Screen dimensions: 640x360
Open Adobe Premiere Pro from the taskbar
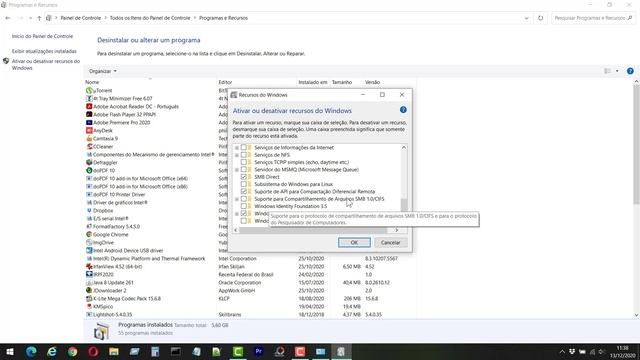click(x=258, y=351)
